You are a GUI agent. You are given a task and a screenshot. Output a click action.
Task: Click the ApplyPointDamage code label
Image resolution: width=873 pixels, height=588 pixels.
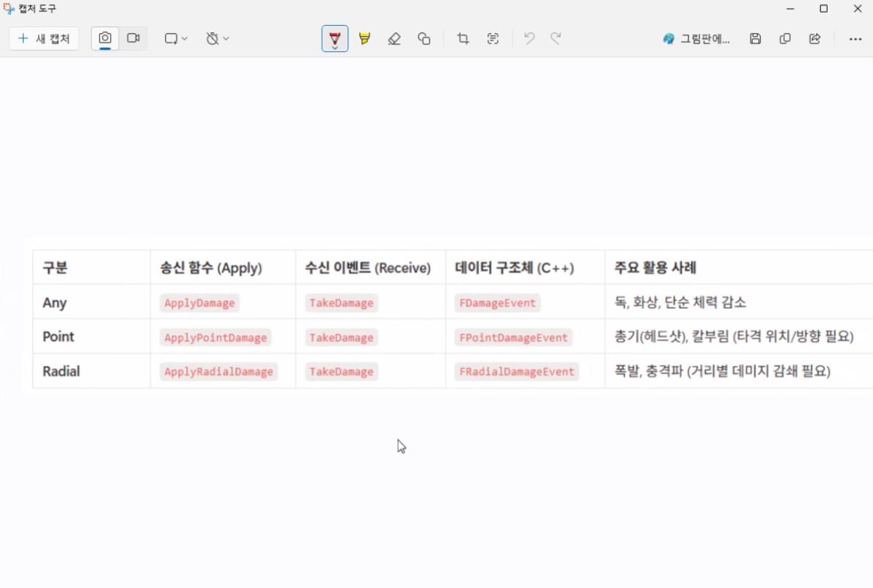point(216,337)
